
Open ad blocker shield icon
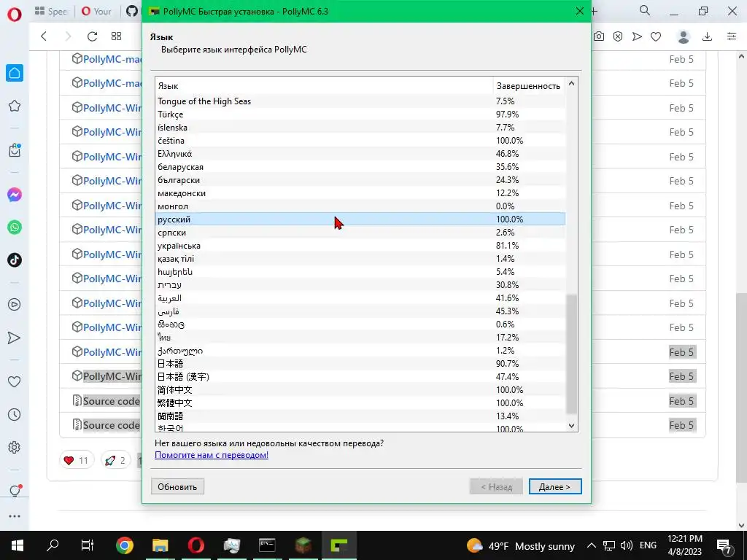pyautogui.click(x=618, y=36)
